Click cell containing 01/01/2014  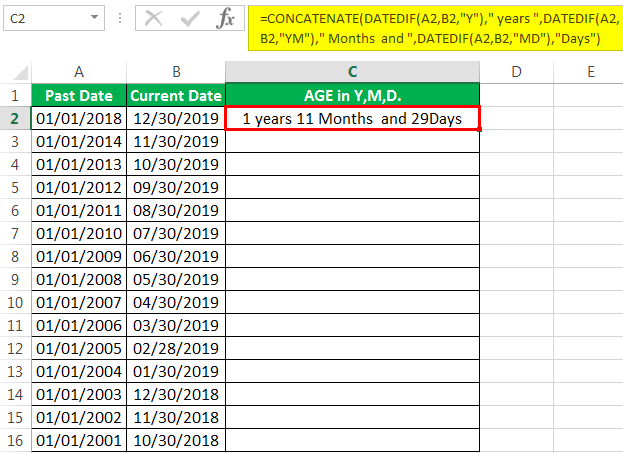point(79,141)
